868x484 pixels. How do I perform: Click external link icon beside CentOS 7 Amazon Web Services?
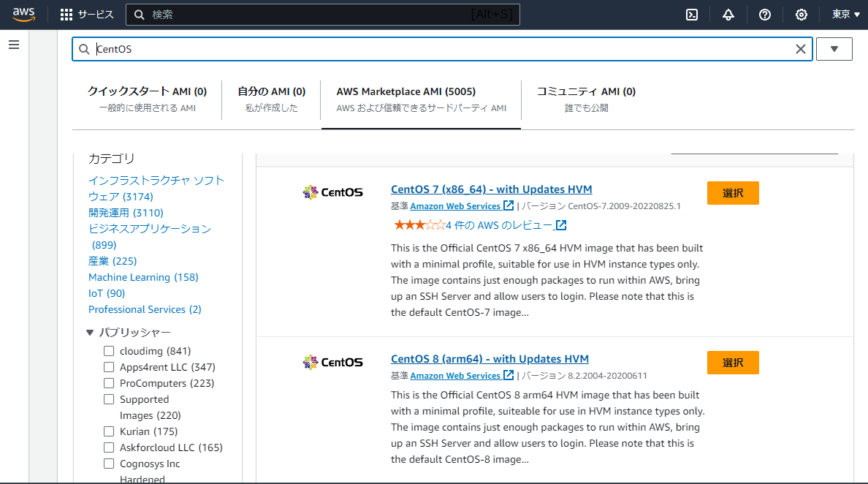click(x=509, y=205)
